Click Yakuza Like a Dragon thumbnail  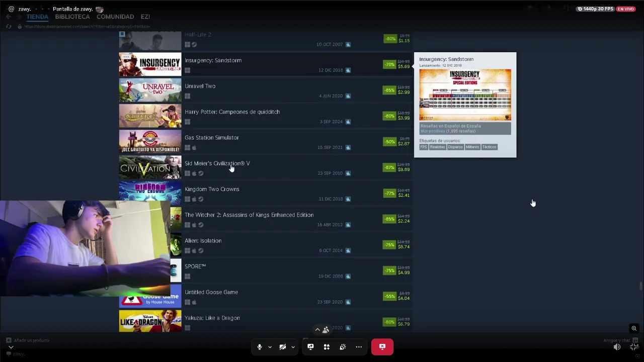point(150,321)
